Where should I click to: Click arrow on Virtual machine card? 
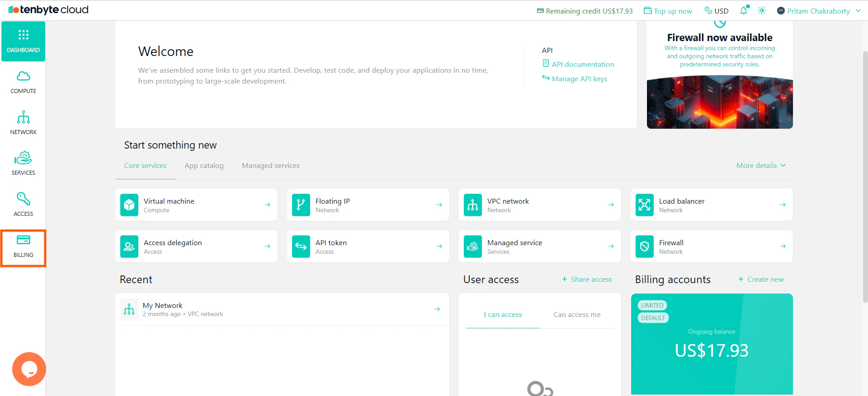[x=268, y=205]
